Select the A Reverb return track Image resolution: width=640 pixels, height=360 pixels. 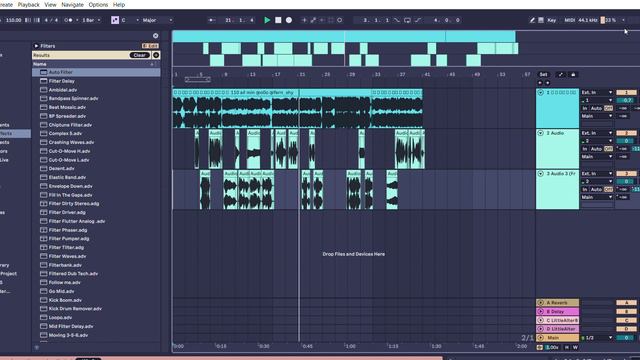click(x=558, y=303)
